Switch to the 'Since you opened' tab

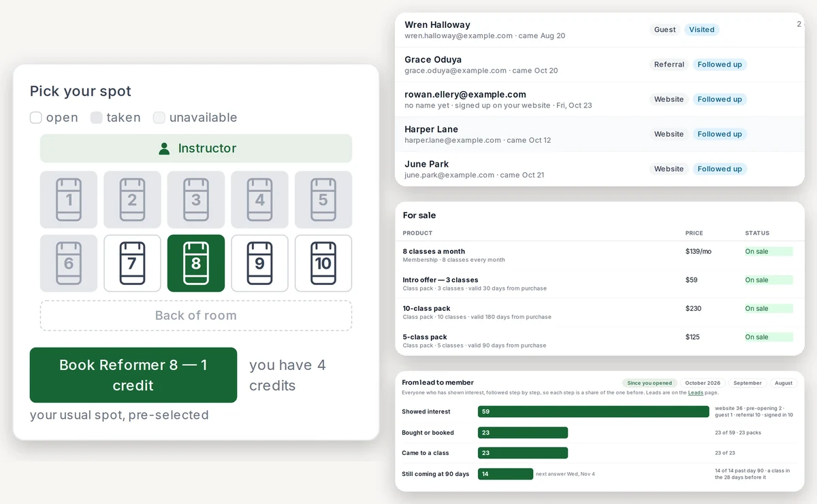(x=650, y=383)
